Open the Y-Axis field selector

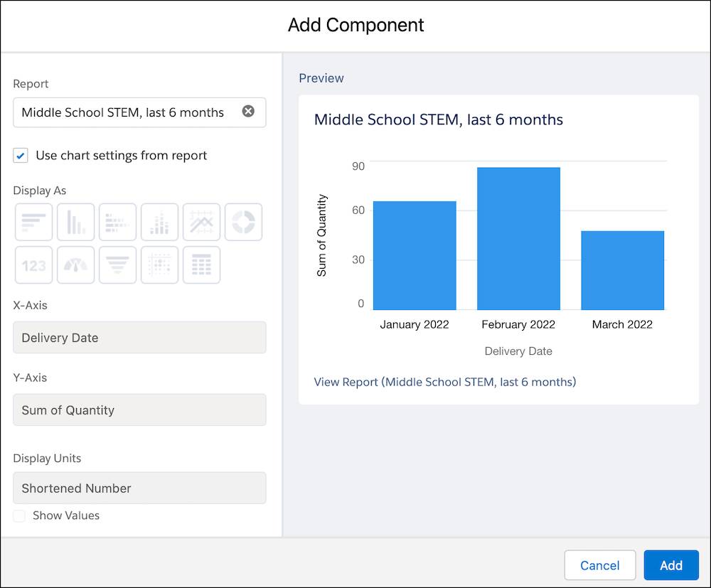[x=139, y=410]
